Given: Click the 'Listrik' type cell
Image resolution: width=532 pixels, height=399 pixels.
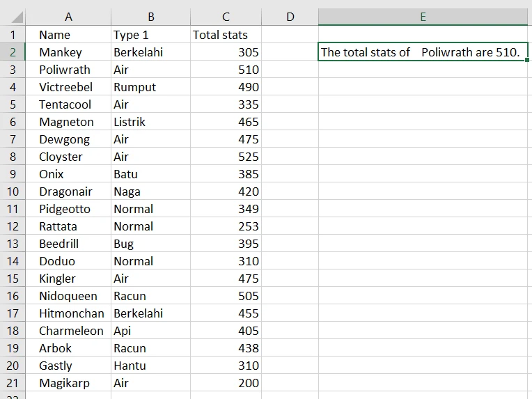Looking at the screenshot, I should (x=150, y=122).
